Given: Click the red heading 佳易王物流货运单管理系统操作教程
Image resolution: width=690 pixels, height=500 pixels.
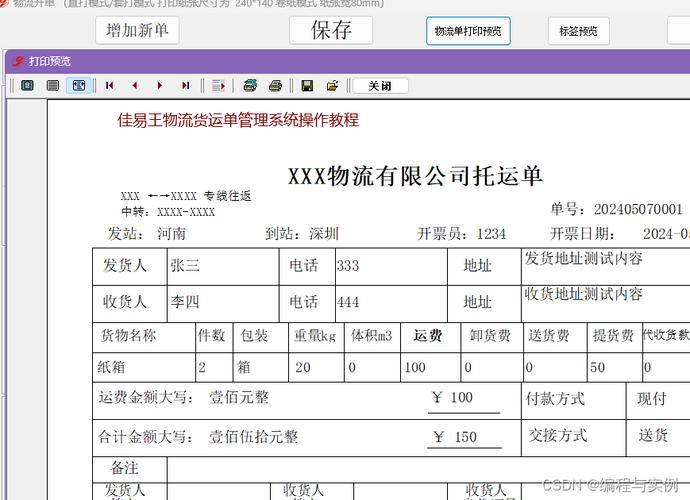Looking at the screenshot, I should tap(238, 120).
